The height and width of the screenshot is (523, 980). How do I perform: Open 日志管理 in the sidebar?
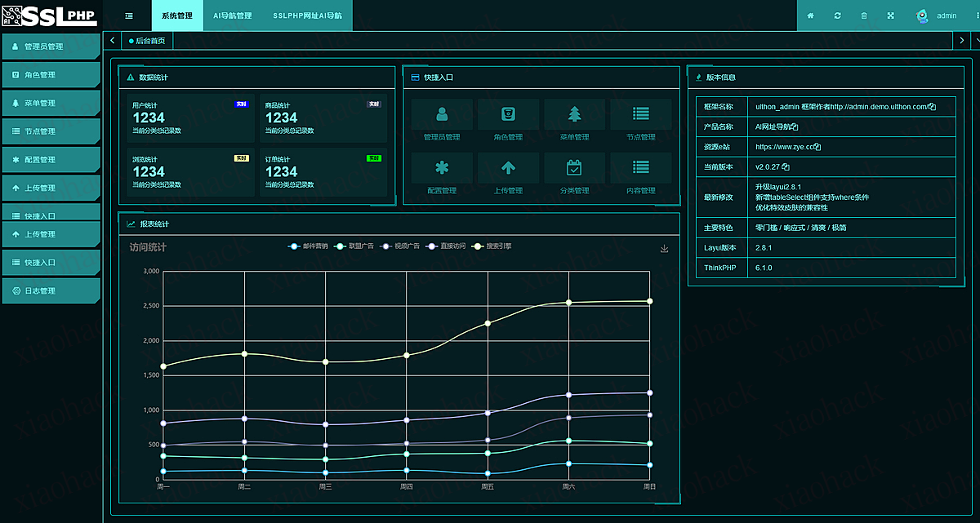coord(51,290)
